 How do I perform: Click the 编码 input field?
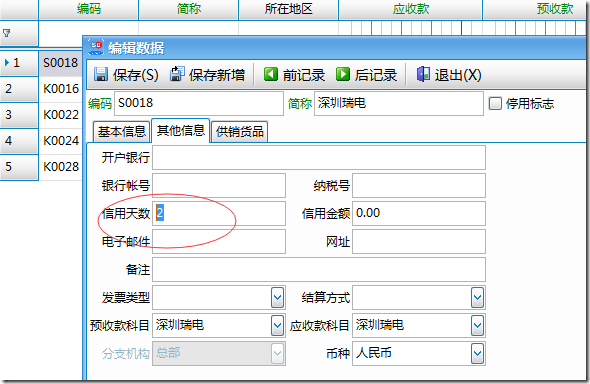(199, 103)
